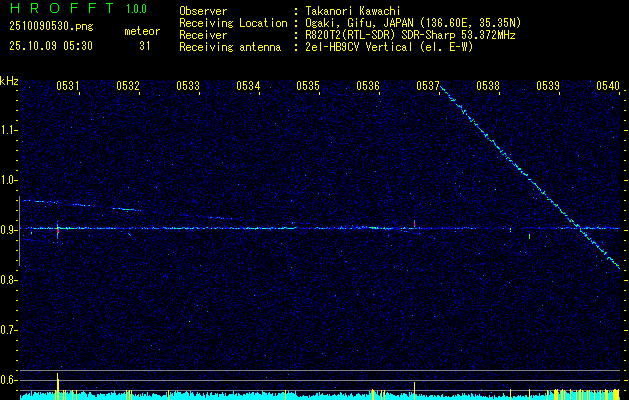Select the 0540 time tick label
629x400 pixels.
coord(607,86)
